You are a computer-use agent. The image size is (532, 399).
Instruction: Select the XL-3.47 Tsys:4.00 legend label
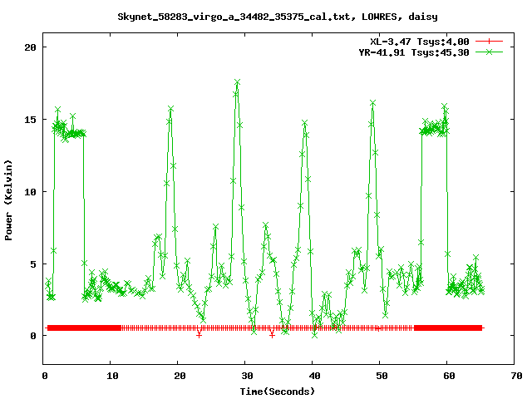pos(419,42)
